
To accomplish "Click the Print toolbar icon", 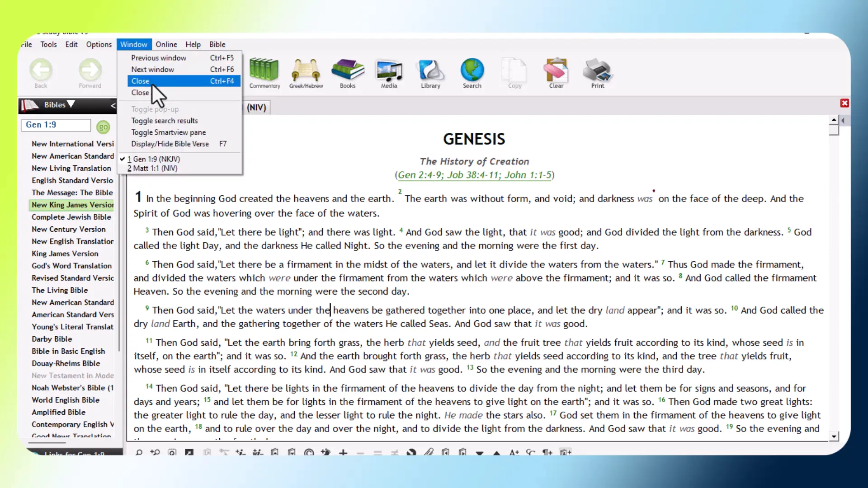I will [x=598, y=70].
